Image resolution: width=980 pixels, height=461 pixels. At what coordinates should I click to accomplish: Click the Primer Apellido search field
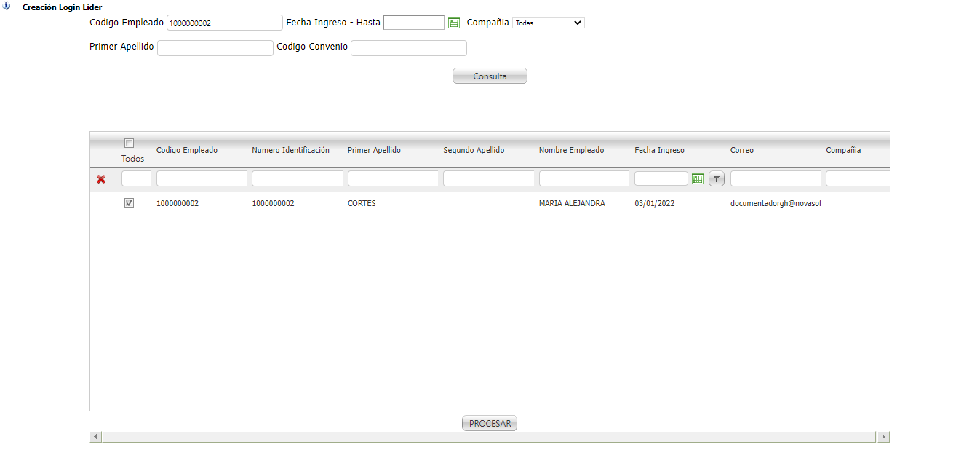click(215, 48)
